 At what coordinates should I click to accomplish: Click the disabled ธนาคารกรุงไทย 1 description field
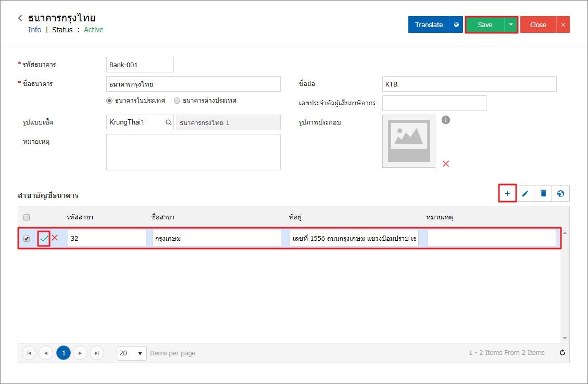tap(228, 122)
